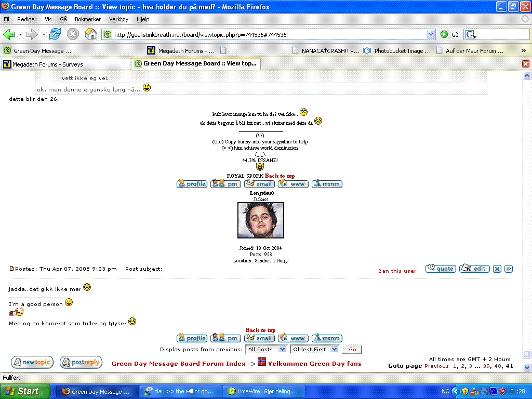Start a new topic

[32, 362]
